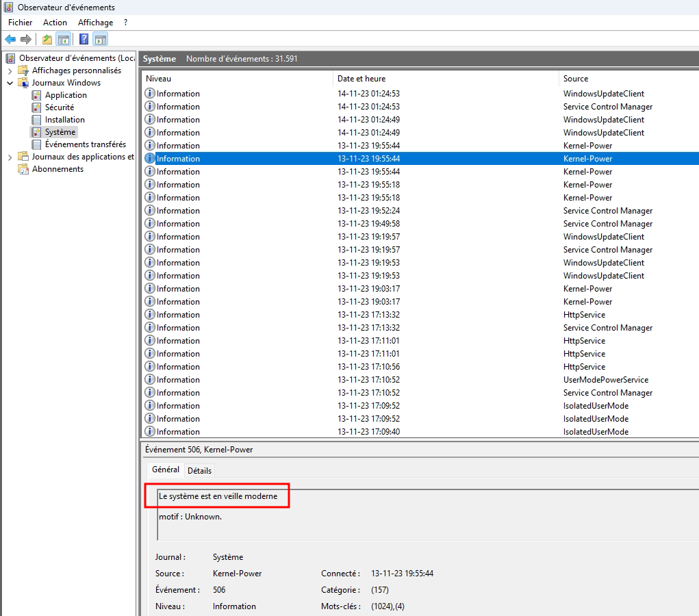Collapse the Journaux Windows tree node

[10, 83]
